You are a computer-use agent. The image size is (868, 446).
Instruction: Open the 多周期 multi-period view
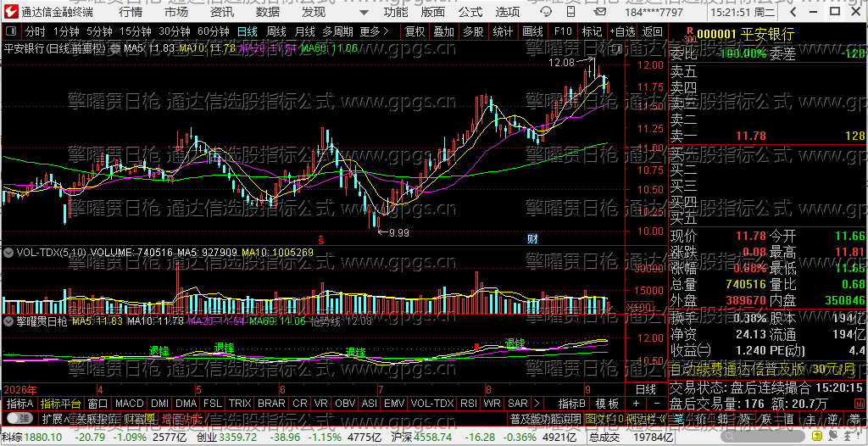tap(338, 31)
